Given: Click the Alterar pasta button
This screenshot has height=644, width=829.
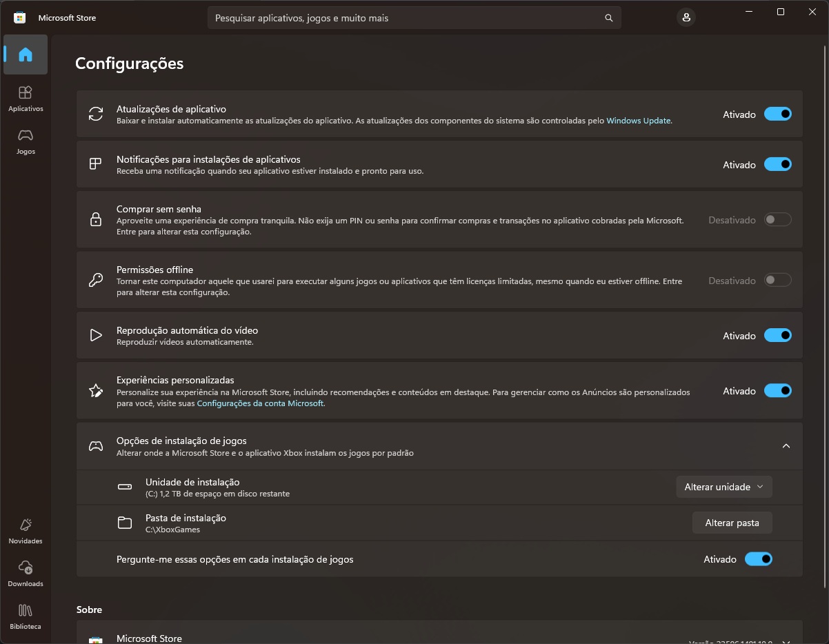Looking at the screenshot, I should 732,523.
